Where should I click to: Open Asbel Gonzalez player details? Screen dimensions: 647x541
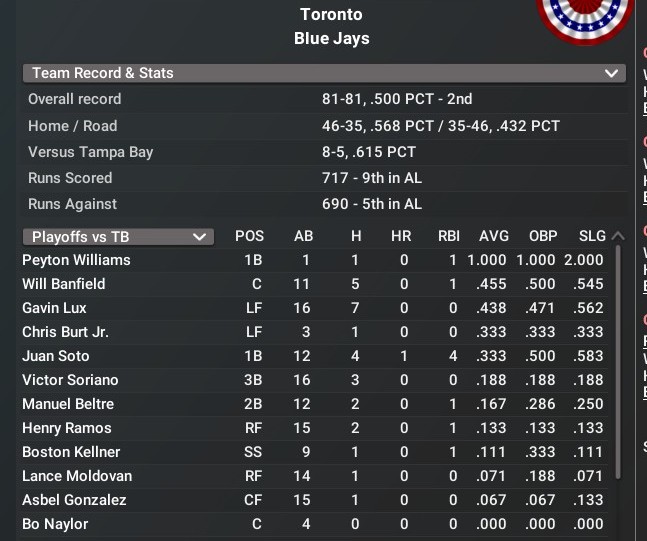(x=74, y=500)
